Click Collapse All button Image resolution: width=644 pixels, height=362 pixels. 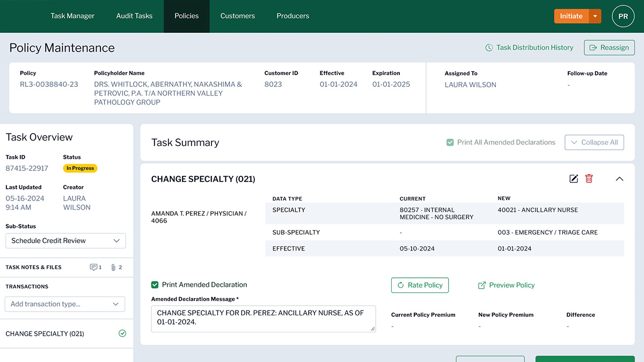594,142
